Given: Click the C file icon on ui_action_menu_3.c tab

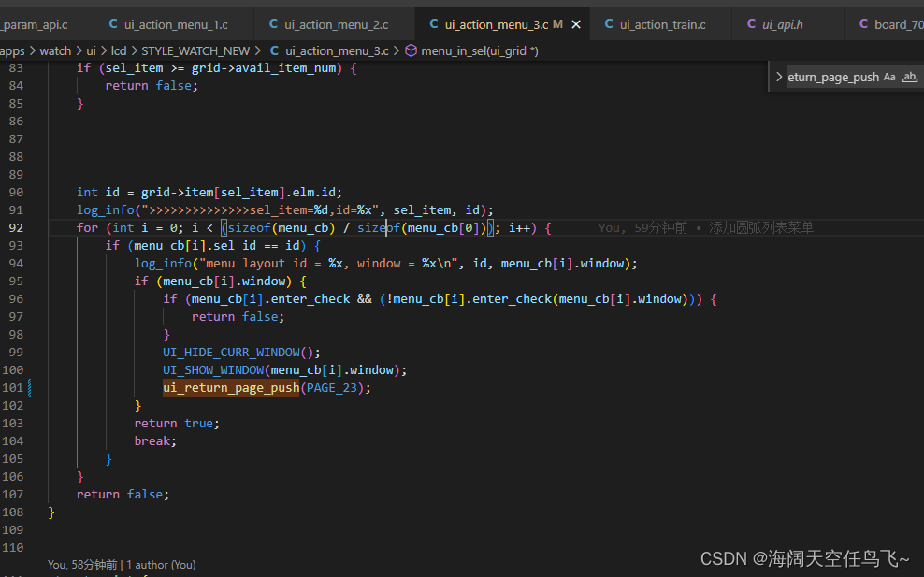Looking at the screenshot, I should click(434, 24).
